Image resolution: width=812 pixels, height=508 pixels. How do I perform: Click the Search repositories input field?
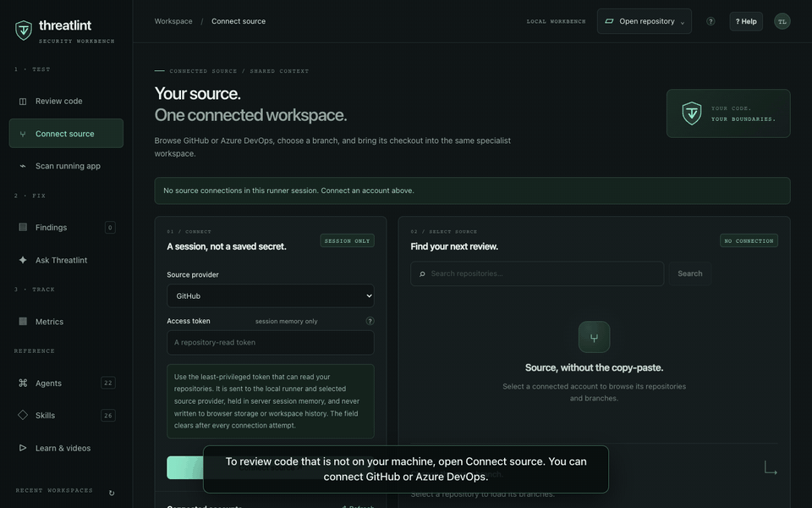537,273
